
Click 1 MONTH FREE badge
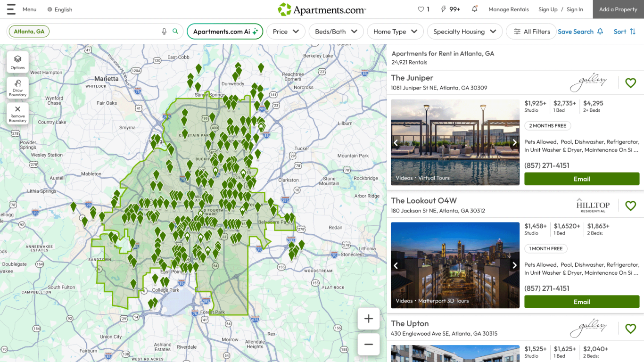point(546,248)
